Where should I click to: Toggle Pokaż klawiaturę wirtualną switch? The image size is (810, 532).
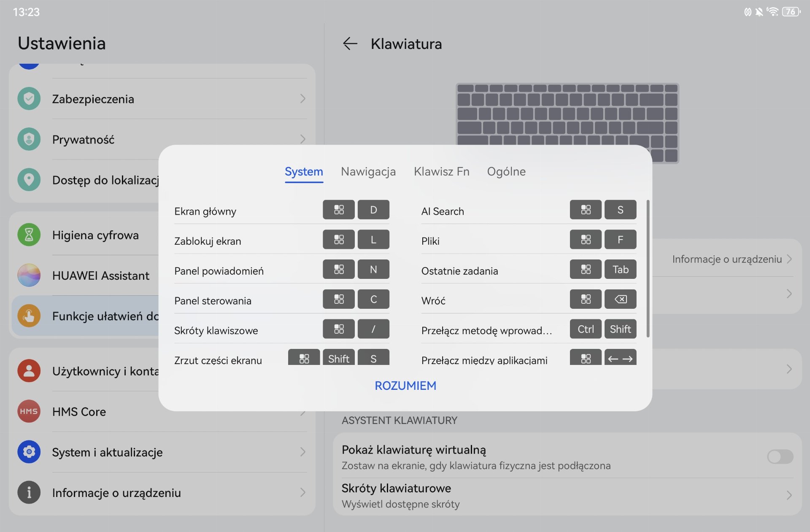coord(780,456)
